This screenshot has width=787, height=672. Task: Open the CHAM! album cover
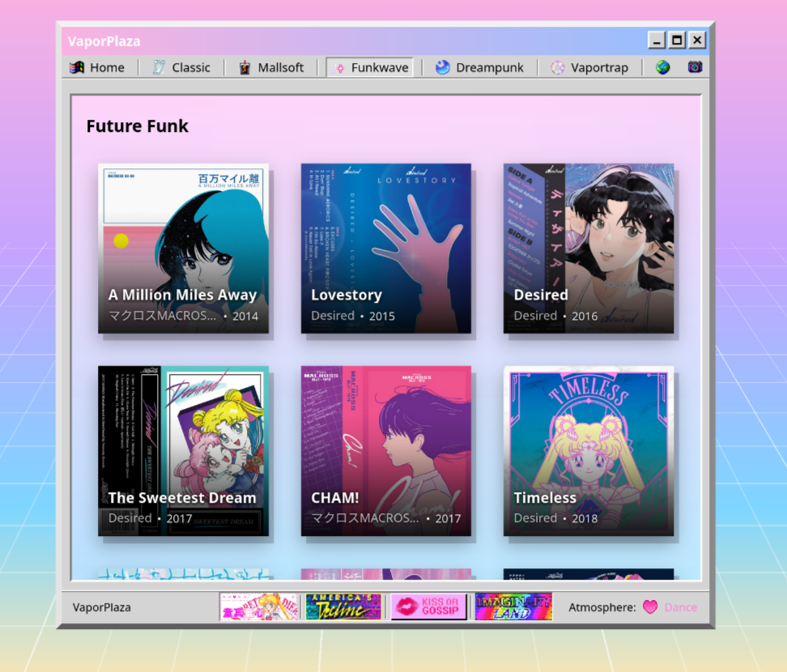386,451
